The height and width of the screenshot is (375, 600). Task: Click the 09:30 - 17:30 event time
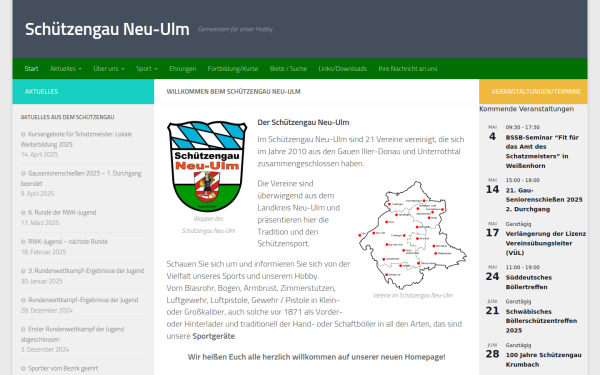click(x=522, y=127)
